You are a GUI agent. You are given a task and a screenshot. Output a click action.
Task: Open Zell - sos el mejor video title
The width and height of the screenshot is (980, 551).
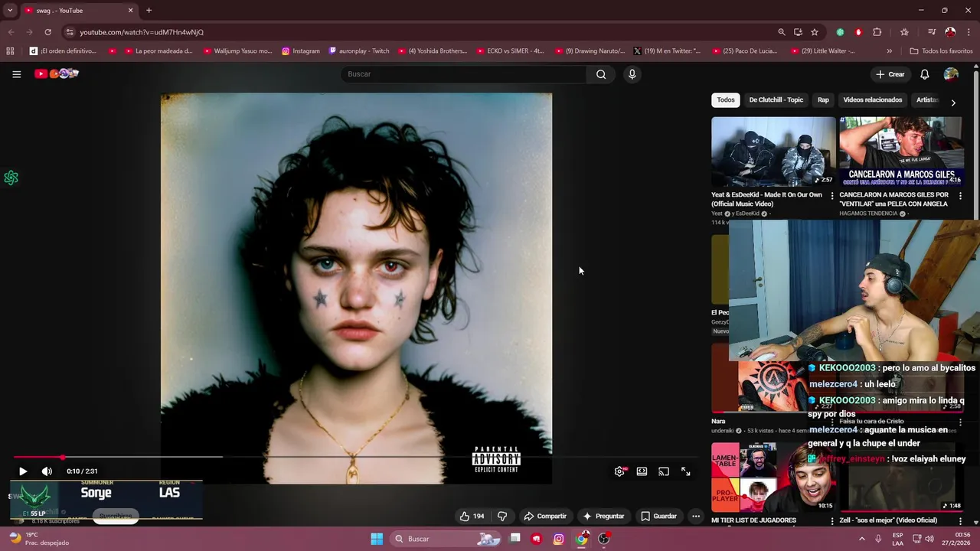point(888,520)
